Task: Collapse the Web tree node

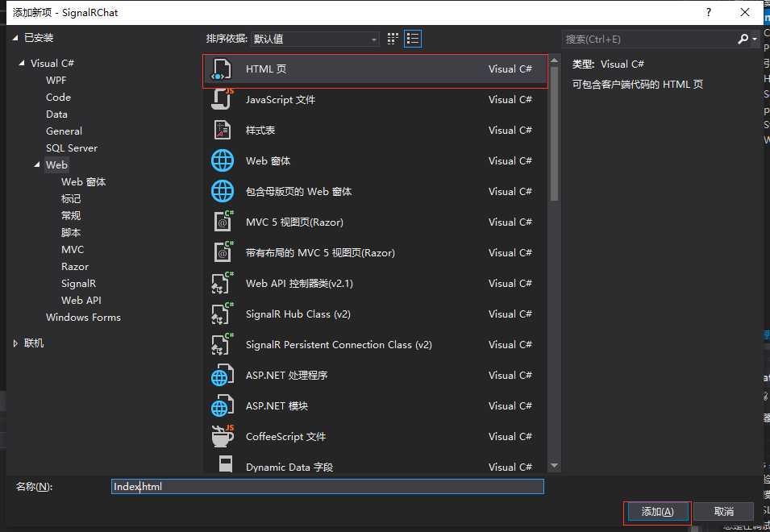Action: pos(37,165)
